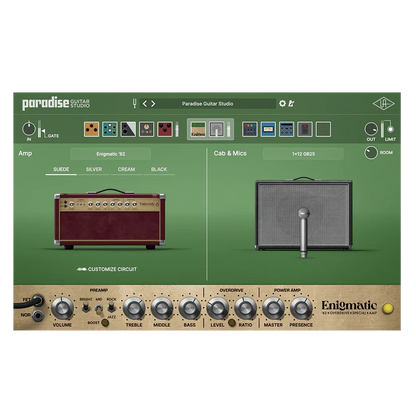Toggle the ROCK/JAZZ switch

(111, 308)
